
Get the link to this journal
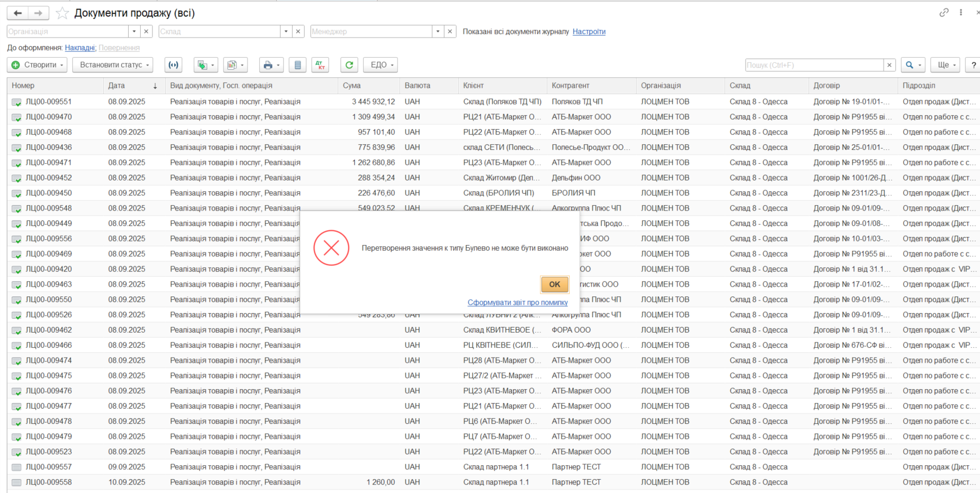[x=944, y=12]
